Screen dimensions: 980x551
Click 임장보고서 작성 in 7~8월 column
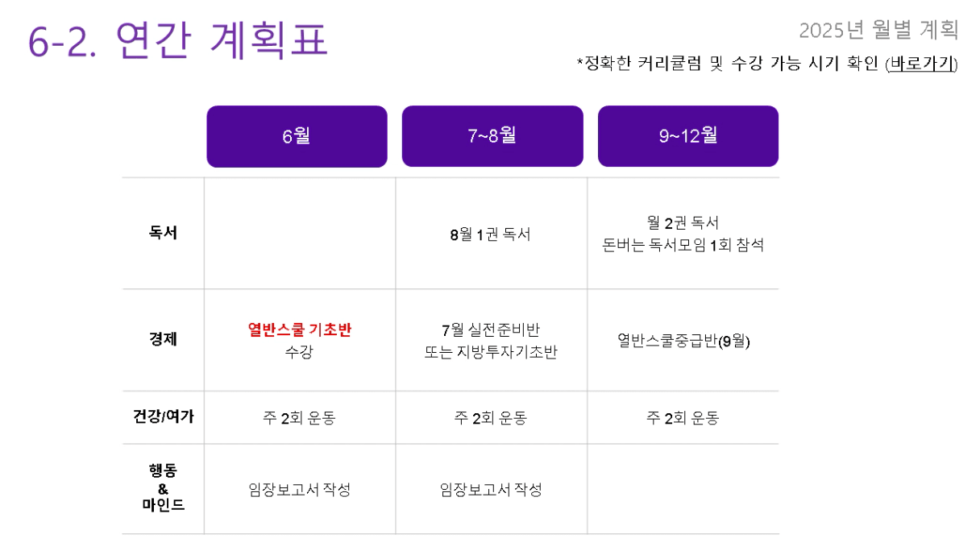491,490
